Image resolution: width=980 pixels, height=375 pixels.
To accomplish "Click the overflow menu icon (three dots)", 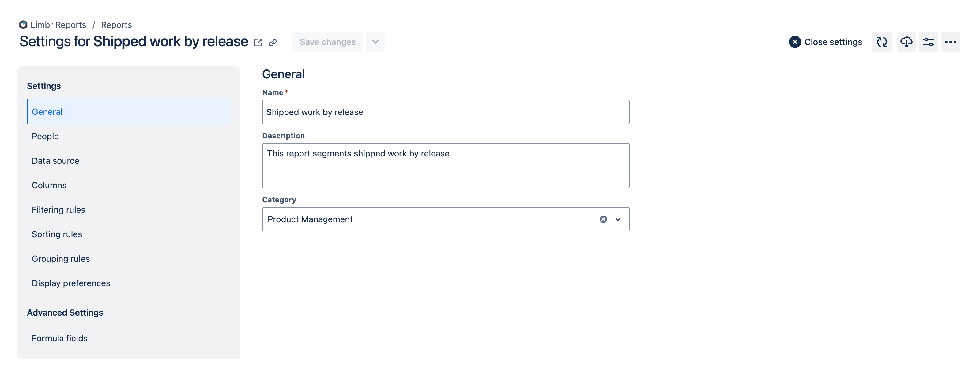I will [952, 42].
